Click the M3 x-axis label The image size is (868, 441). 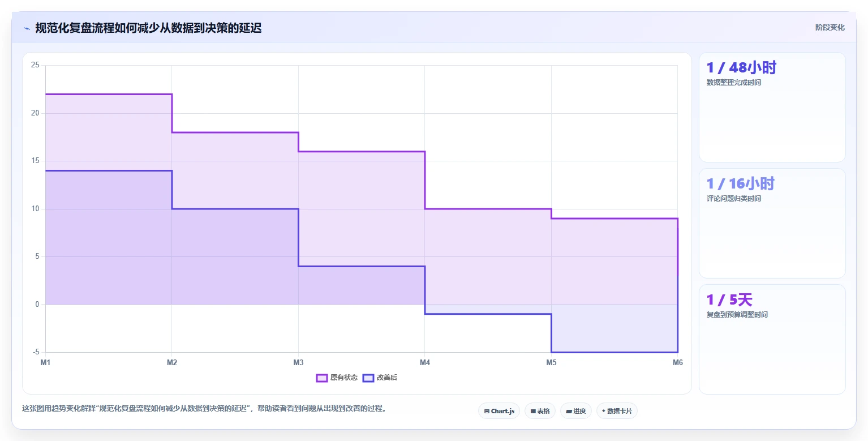point(298,362)
